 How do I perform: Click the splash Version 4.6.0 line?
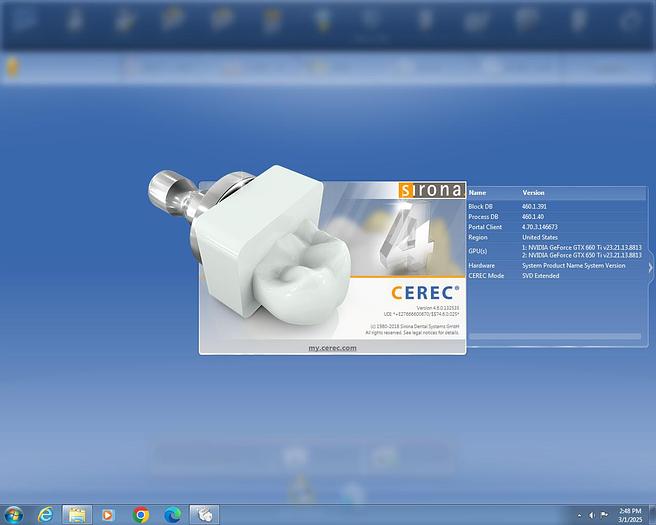click(438, 308)
